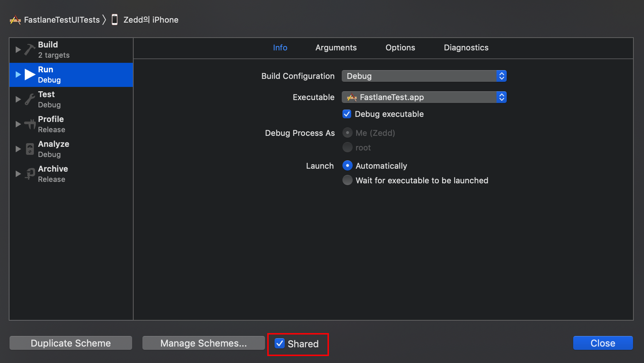Select the Profile action row
644x363 pixels.
pos(71,124)
